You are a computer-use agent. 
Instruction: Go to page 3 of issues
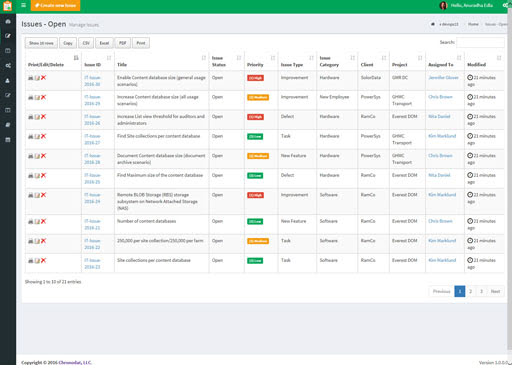[481, 291]
